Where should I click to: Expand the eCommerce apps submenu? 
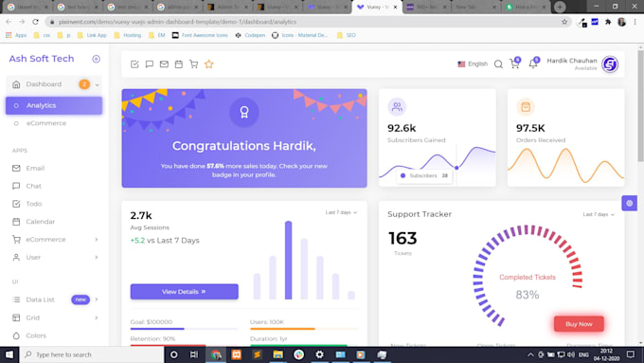(x=54, y=239)
